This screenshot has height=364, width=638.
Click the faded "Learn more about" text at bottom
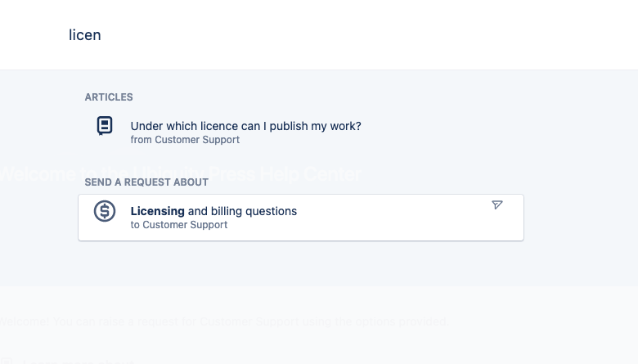click(79, 361)
